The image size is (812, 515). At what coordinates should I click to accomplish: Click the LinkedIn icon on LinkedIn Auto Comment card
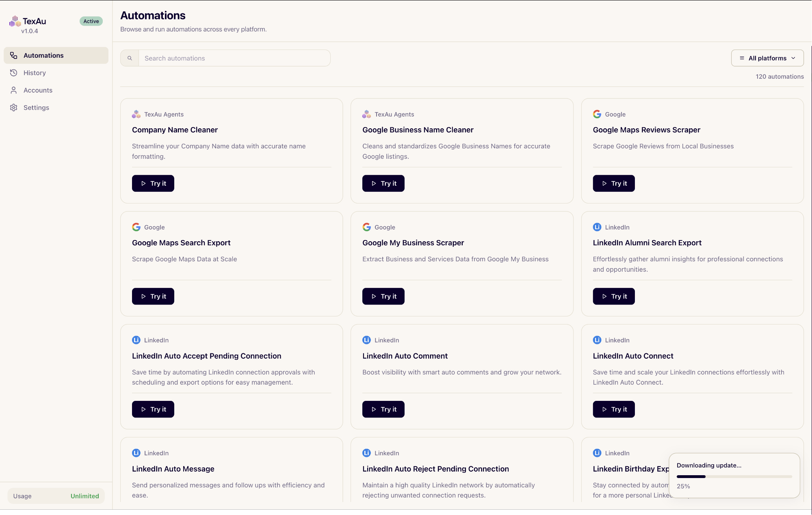366,340
